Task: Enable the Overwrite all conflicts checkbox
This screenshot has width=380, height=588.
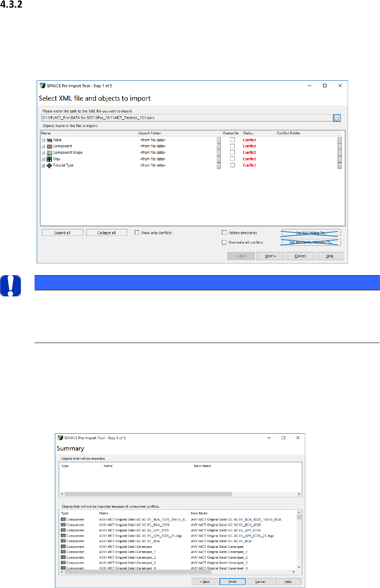Action: click(224, 242)
